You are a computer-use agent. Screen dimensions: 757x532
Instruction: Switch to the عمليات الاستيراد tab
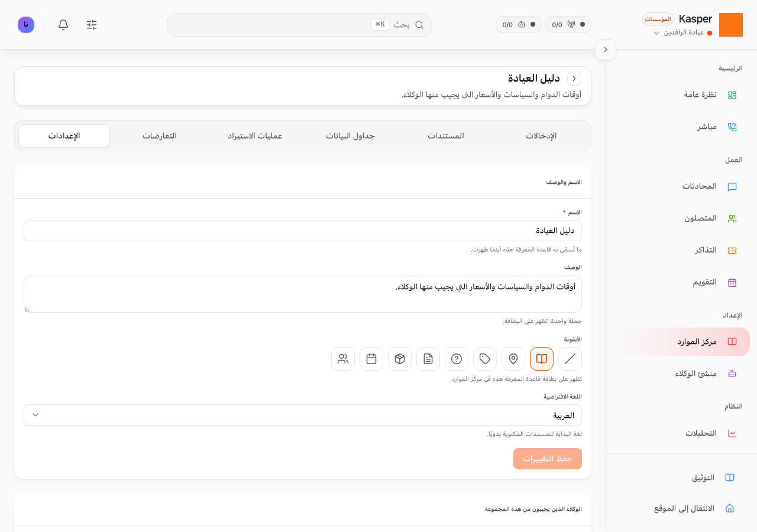click(255, 136)
